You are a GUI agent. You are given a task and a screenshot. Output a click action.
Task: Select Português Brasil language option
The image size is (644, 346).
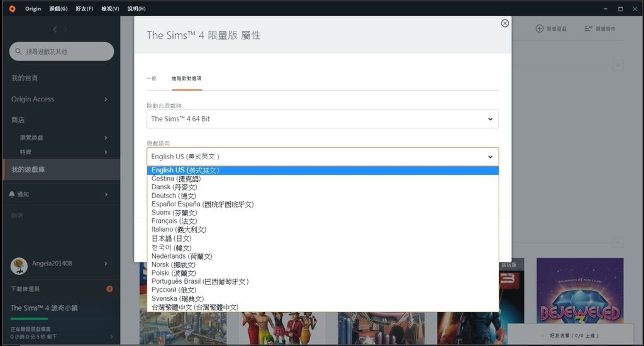pyautogui.click(x=323, y=281)
